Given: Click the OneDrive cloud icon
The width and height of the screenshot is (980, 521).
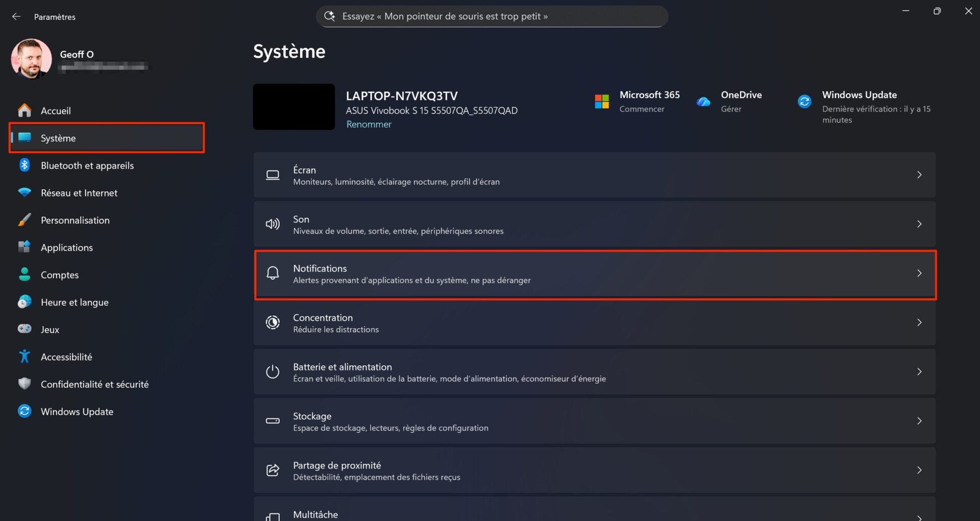Looking at the screenshot, I should click(x=703, y=102).
